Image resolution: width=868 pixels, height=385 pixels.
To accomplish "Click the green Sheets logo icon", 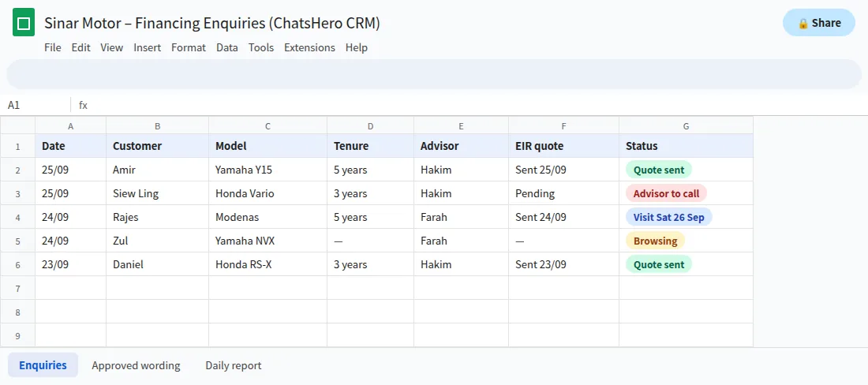I will coord(24,23).
